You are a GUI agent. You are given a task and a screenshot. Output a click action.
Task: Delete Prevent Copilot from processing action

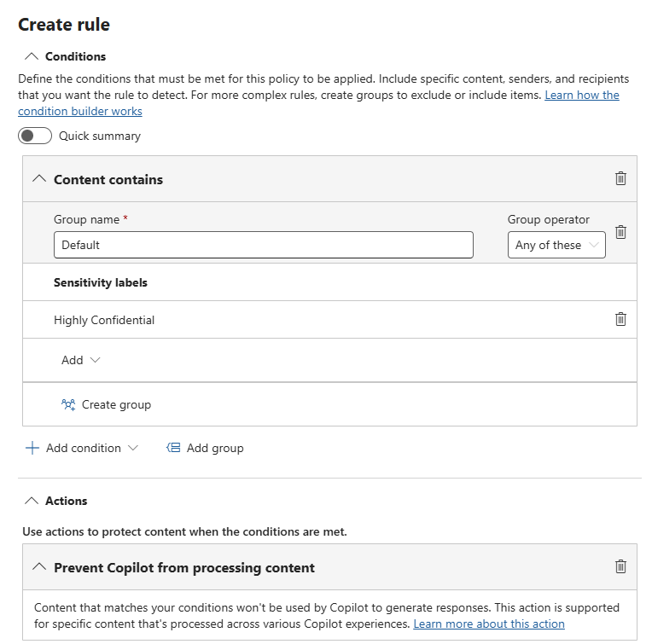(620, 566)
